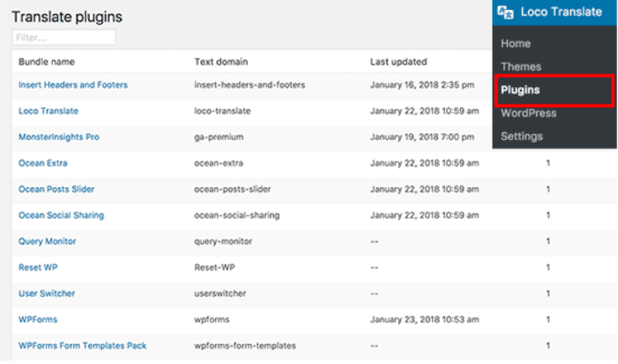Click the ocean-social-sharing text domain cell

(x=237, y=215)
